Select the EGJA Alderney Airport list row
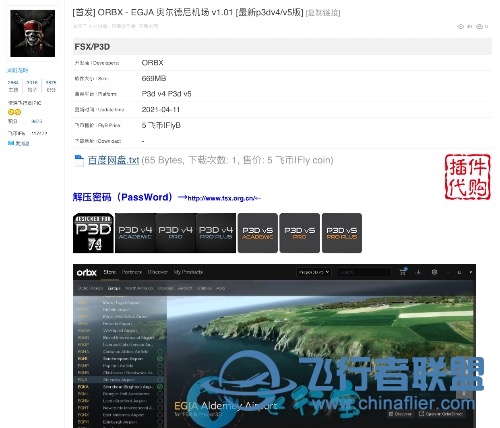Screen dimensions: 500x428 pos(120,380)
